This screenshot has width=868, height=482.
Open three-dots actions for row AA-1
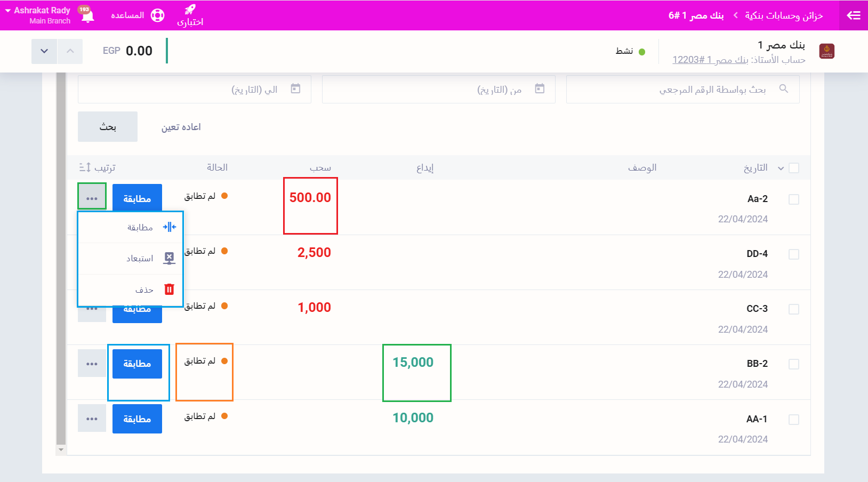coord(92,419)
